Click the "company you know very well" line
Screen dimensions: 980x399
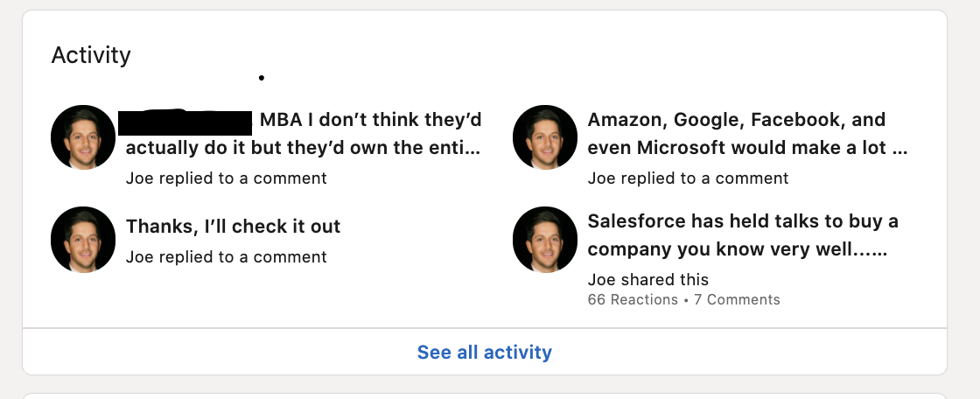pos(737,249)
